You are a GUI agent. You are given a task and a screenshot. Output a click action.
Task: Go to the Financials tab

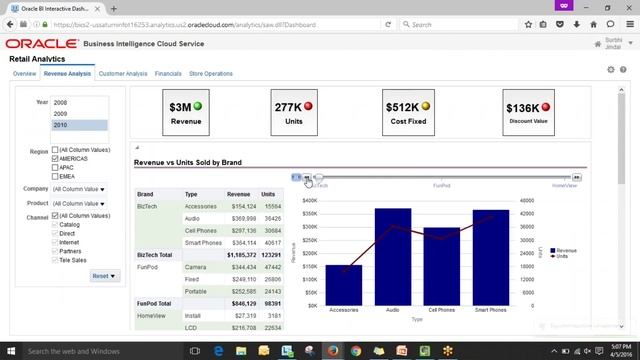(x=168, y=73)
